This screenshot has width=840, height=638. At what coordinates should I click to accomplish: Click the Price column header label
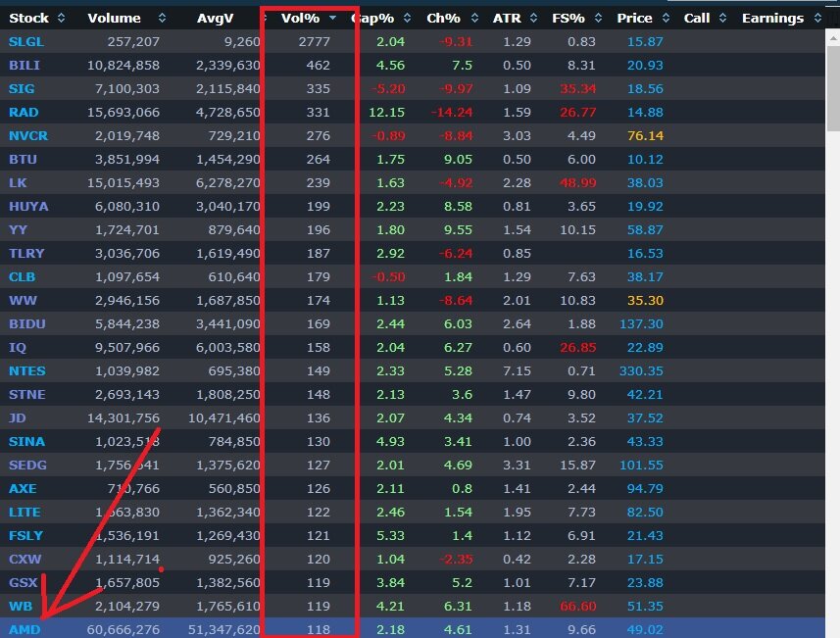point(634,19)
